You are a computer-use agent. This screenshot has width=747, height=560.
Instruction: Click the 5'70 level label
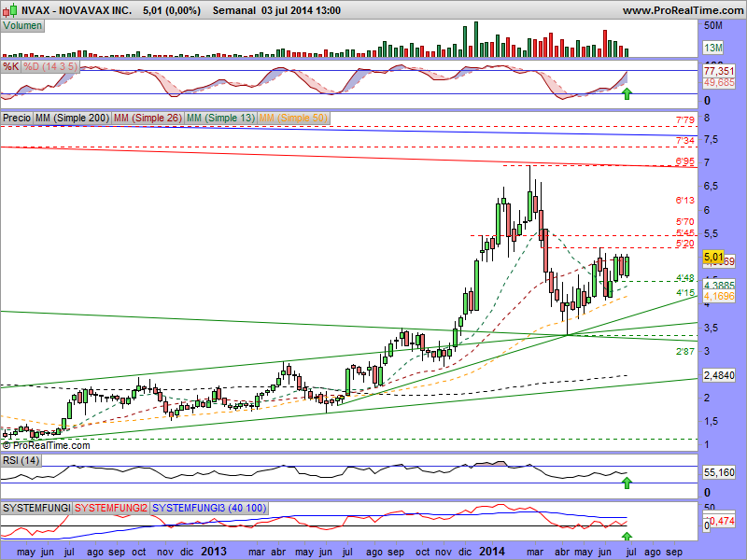[x=685, y=221]
